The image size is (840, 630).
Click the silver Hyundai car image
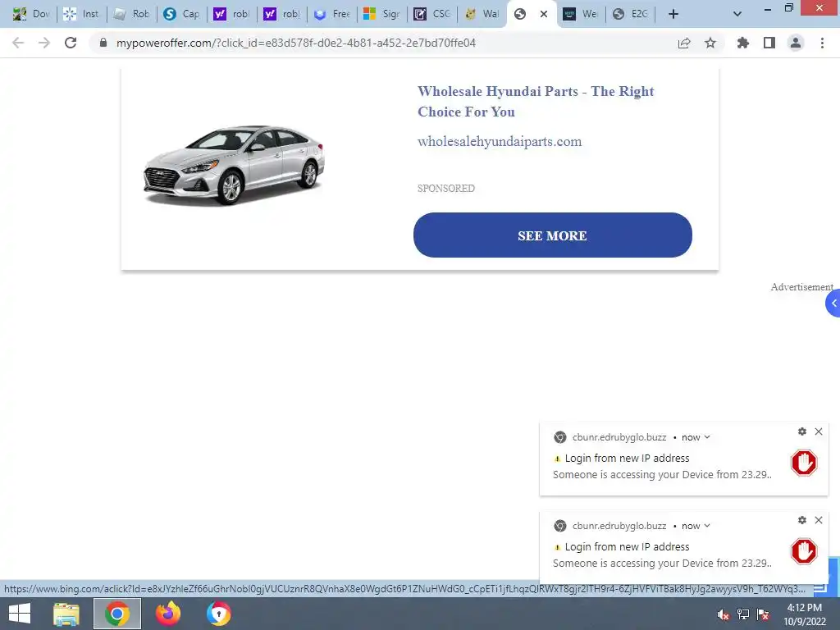[234, 165]
